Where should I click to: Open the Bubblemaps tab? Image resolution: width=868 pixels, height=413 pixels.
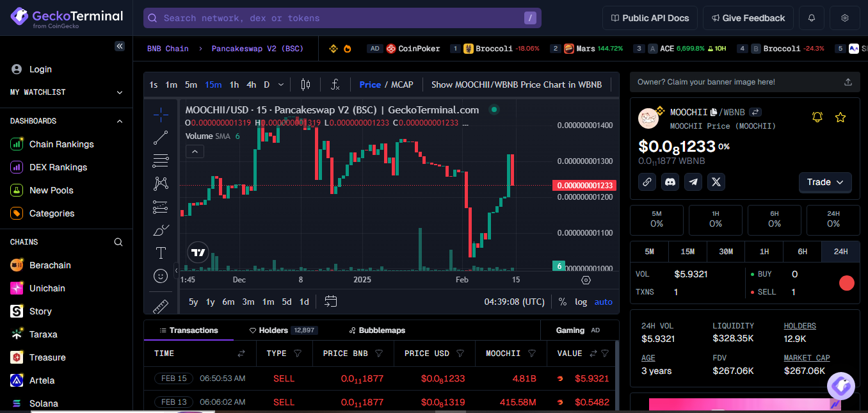[x=377, y=330]
